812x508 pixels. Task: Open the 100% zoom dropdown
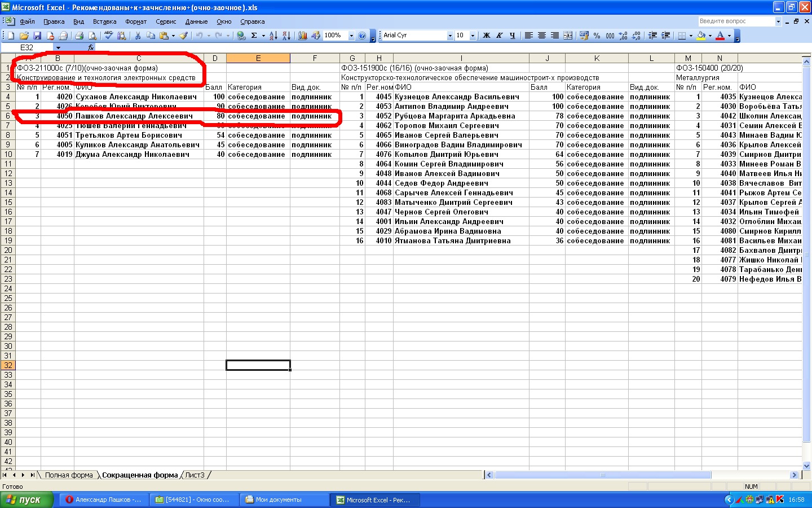pos(351,36)
